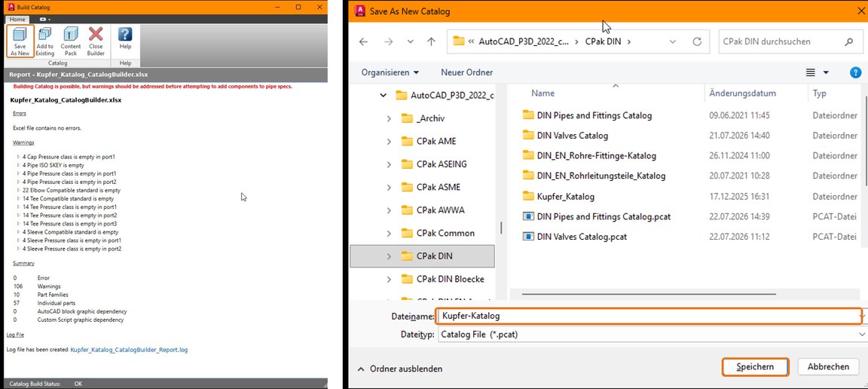Screen dimensions: 868x389
Task: Expand CPak AME tree folder
Action: [x=389, y=141]
